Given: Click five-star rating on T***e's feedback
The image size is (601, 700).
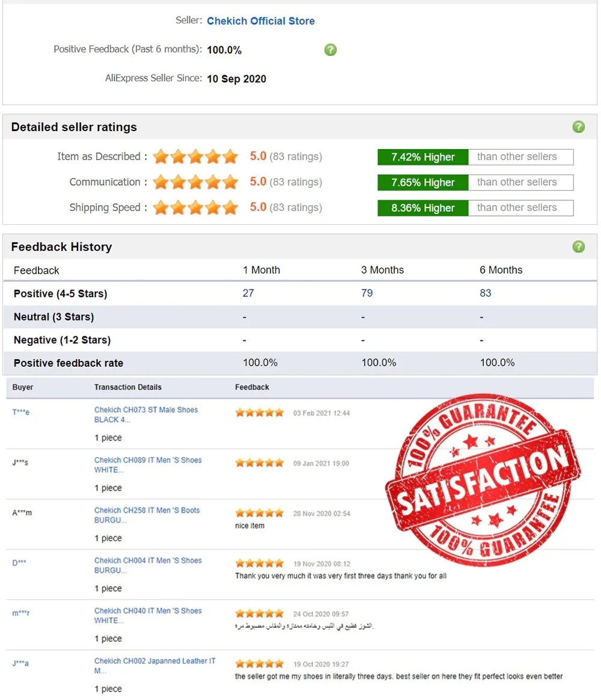Looking at the screenshot, I should [259, 413].
